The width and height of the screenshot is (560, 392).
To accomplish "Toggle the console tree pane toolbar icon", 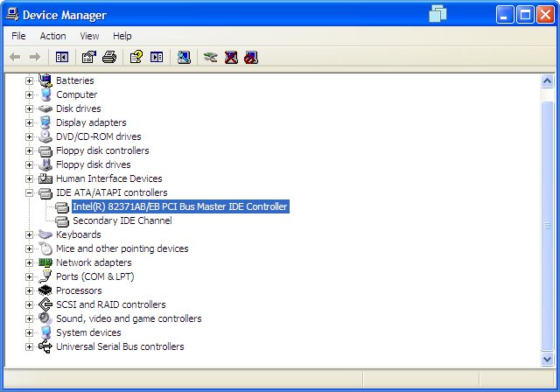I will tap(62, 57).
